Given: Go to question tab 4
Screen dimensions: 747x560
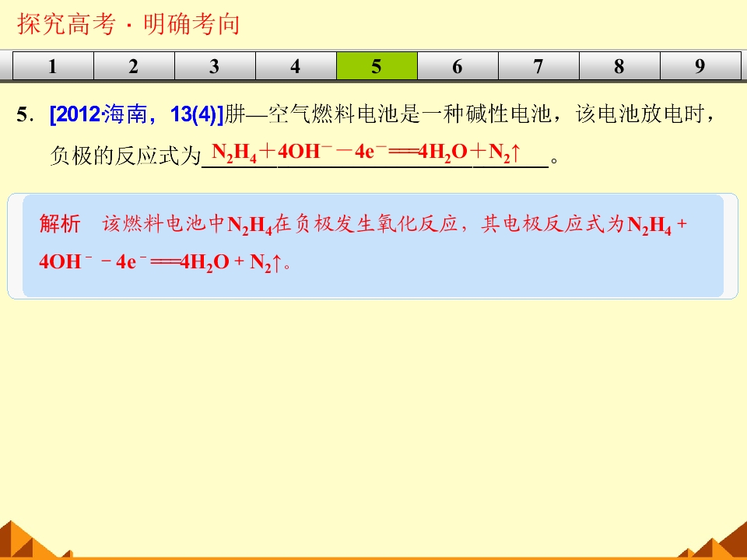Looking at the screenshot, I should pos(296,65).
